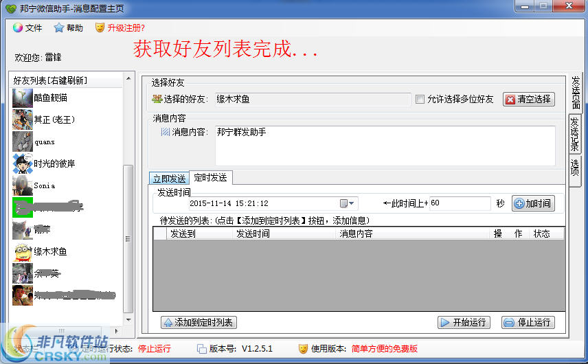Open the calendar dropdown for send time
The image size is (588, 364).
click(347, 203)
